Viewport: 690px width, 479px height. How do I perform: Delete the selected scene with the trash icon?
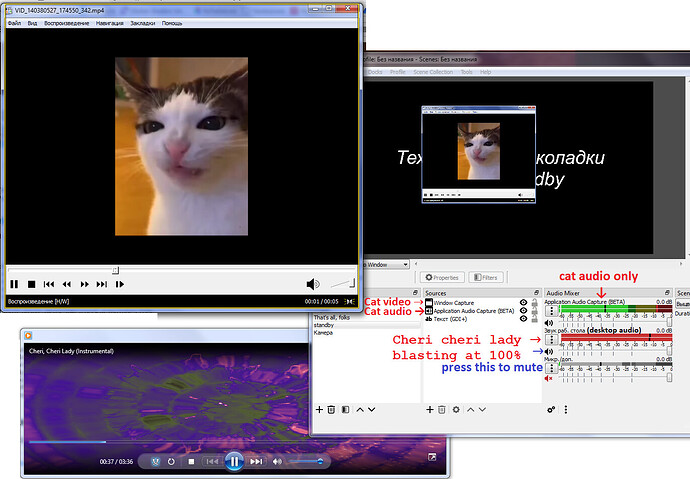331,410
